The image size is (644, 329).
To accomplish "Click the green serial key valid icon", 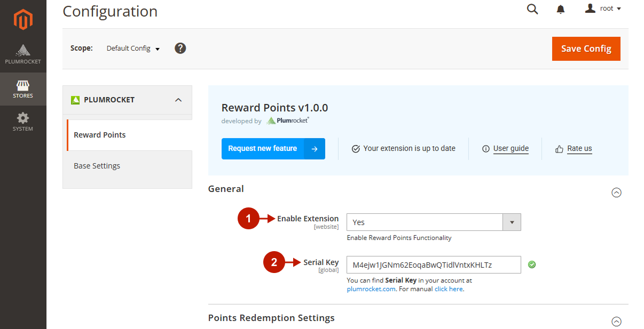I will point(532,264).
